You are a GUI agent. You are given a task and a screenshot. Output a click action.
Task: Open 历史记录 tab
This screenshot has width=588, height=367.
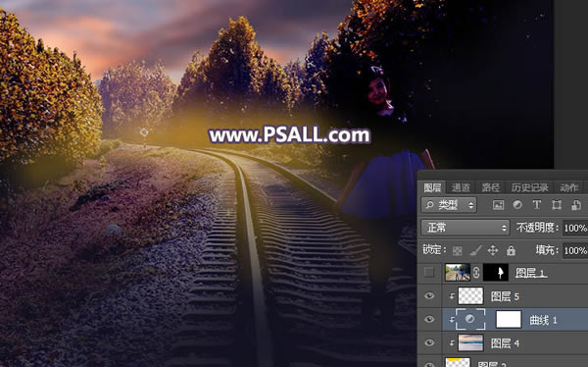[529, 187]
